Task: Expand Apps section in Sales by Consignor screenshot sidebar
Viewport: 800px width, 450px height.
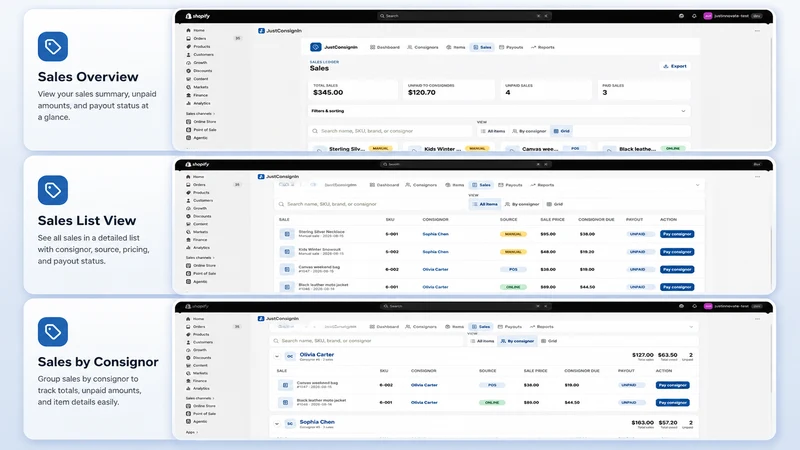Action: [x=191, y=432]
